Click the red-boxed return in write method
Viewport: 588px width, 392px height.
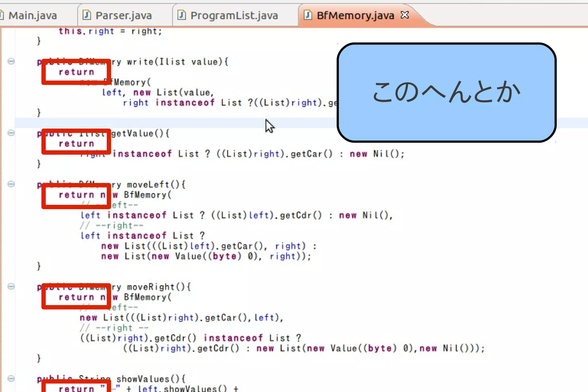click(x=76, y=72)
